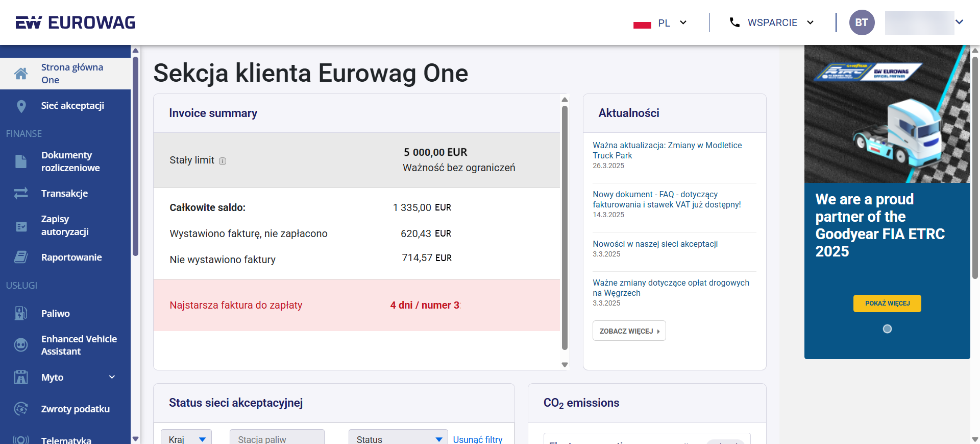980x444 pixels.
Task: Click the CO2 emissions panel heading
Action: pos(581,403)
